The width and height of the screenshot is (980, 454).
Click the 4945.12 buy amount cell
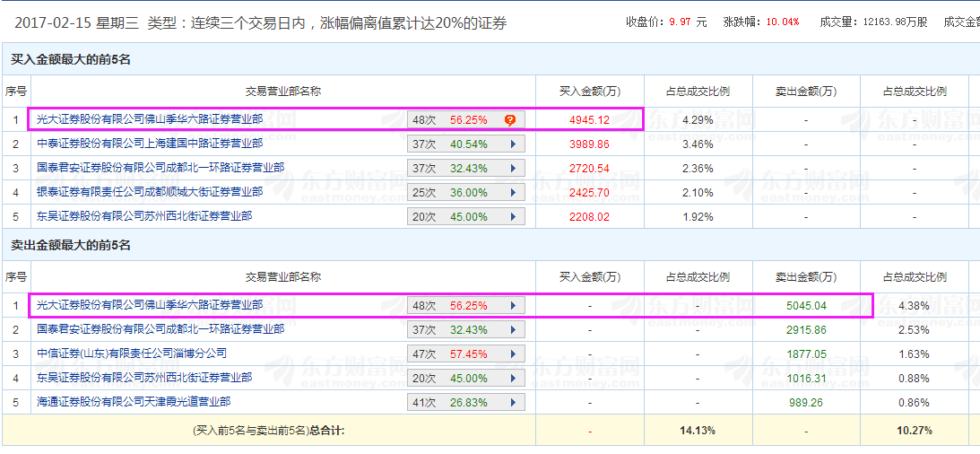tap(589, 119)
